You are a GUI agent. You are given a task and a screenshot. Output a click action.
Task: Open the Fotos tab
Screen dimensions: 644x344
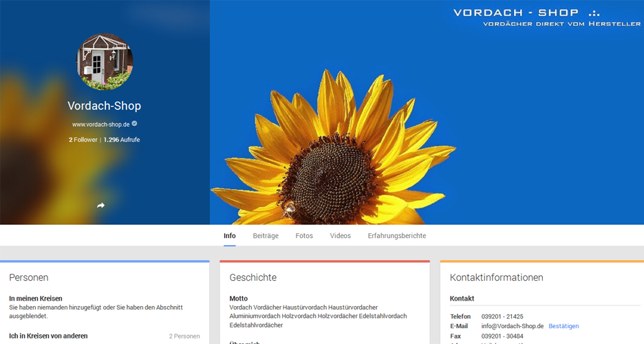pyautogui.click(x=304, y=235)
